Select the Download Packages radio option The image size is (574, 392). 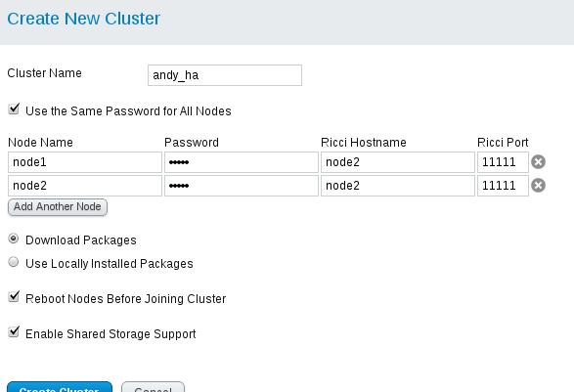pos(14,239)
